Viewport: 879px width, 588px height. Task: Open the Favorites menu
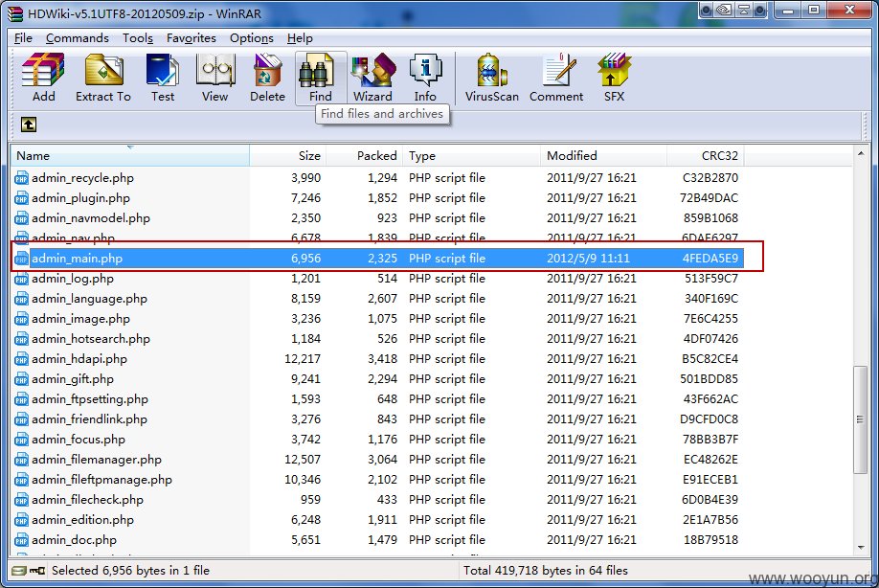pyautogui.click(x=192, y=38)
